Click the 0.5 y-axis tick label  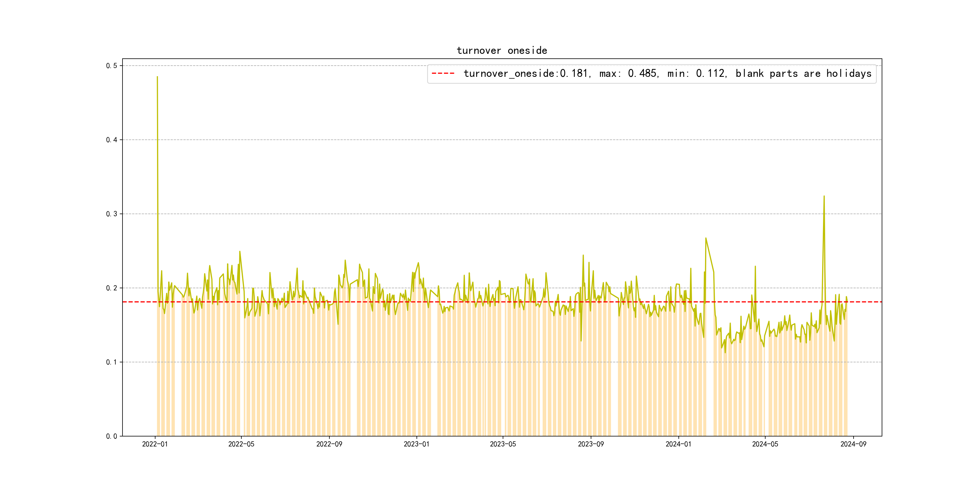[112, 66]
